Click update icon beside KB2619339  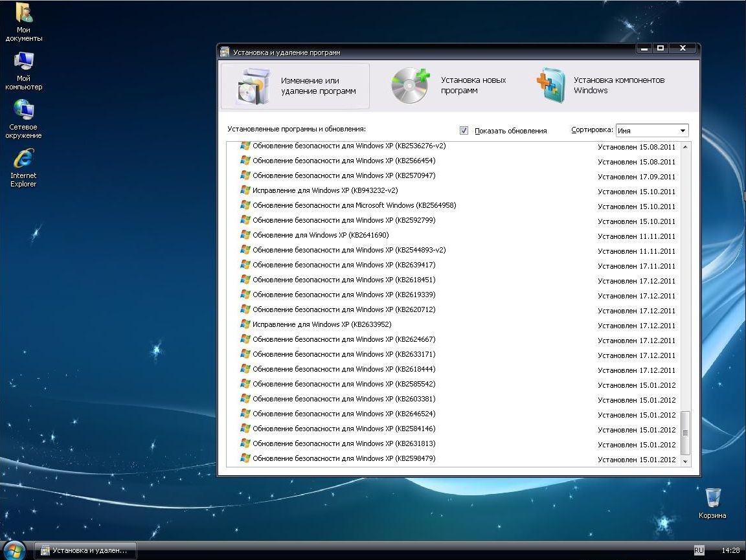[x=245, y=295]
